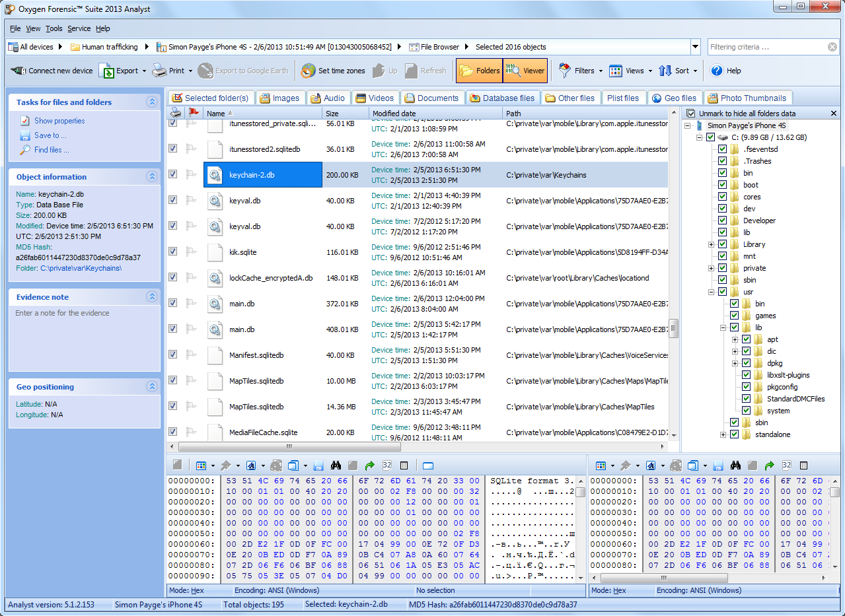Expand the Library folder tree node

712,244
